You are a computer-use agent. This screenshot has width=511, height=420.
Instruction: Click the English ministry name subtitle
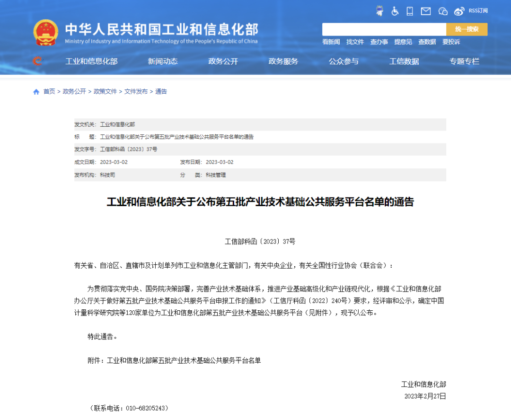[161, 41]
